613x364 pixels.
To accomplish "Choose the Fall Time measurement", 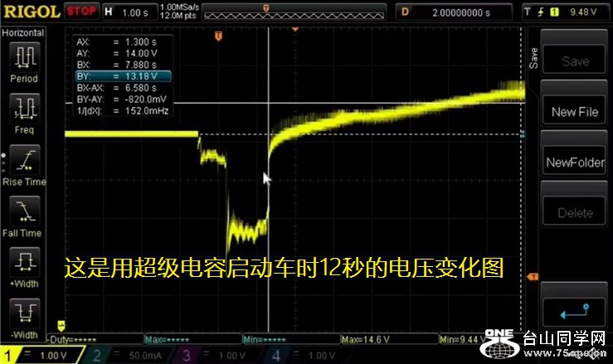I will (x=24, y=212).
